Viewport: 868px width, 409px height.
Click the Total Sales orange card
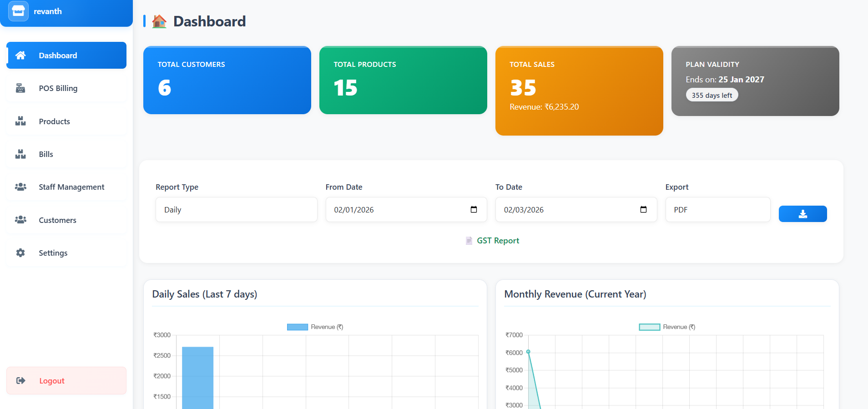(579, 91)
